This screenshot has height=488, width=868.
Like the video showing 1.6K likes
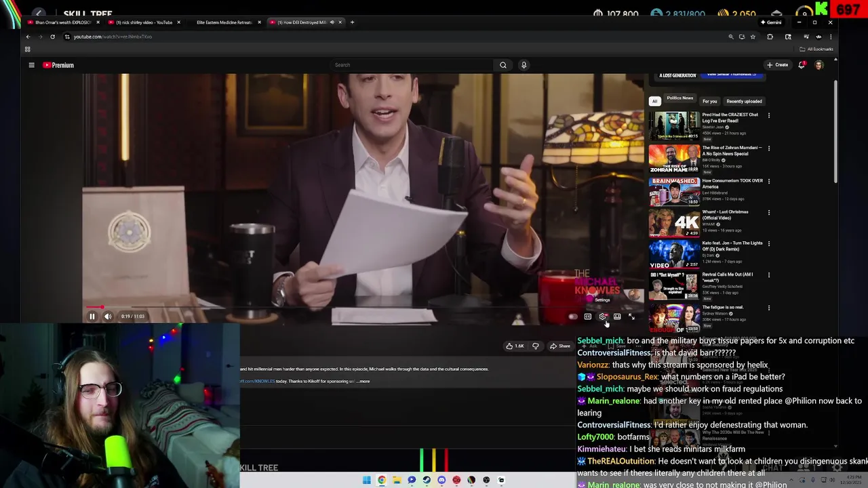pos(515,346)
